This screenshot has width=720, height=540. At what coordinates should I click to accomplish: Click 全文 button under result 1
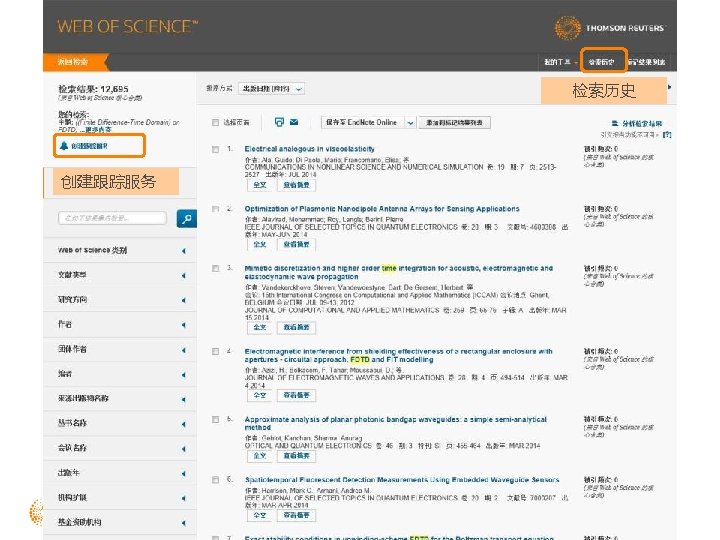(x=260, y=185)
